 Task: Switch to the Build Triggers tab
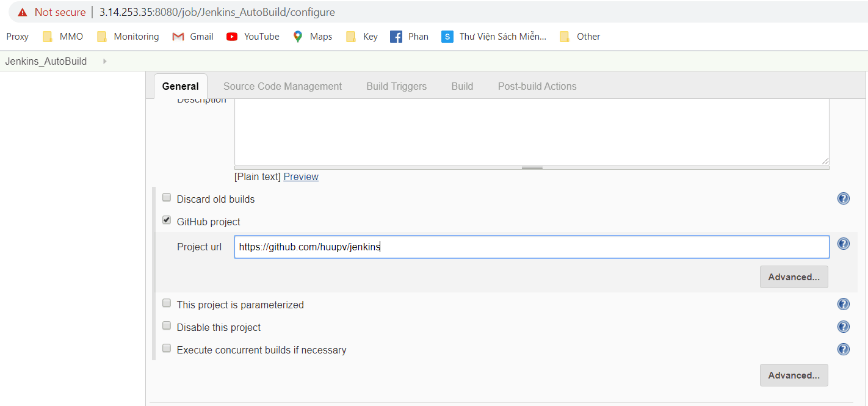click(396, 85)
